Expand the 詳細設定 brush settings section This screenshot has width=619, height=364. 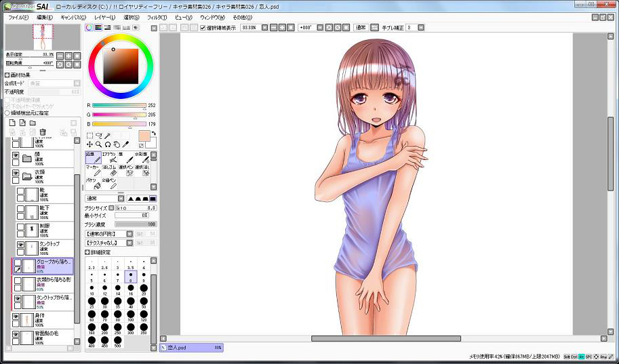[x=87, y=252]
